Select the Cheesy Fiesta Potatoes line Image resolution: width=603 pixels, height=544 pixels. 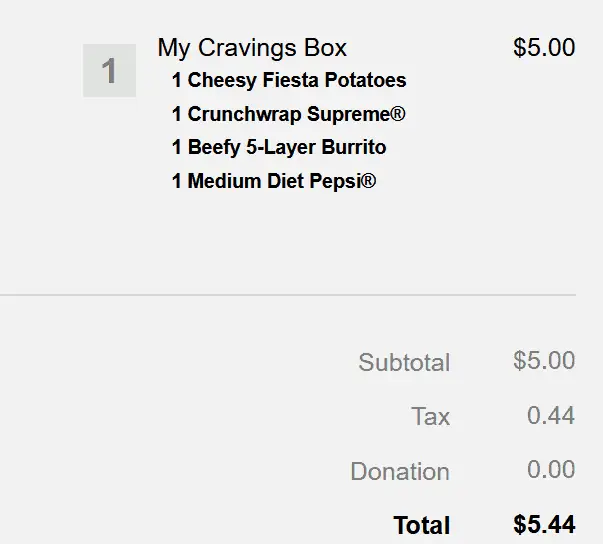pyautogui.click(x=289, y=80)
